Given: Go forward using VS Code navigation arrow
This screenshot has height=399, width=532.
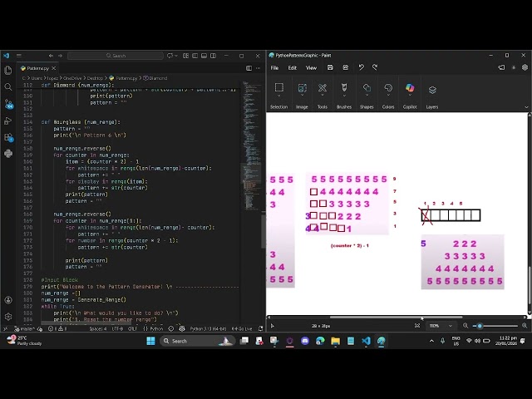Looking at the screenshot, I should pos(60,56).
